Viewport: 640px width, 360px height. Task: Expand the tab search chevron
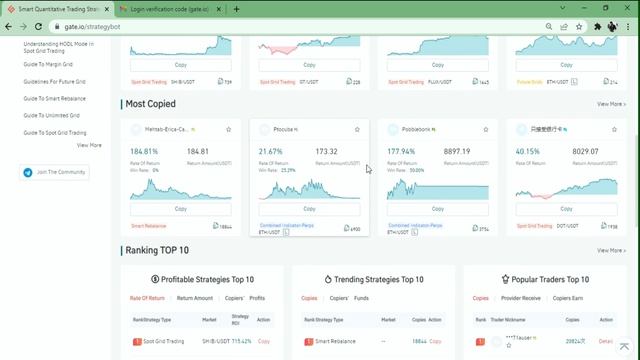click(562, 8)
